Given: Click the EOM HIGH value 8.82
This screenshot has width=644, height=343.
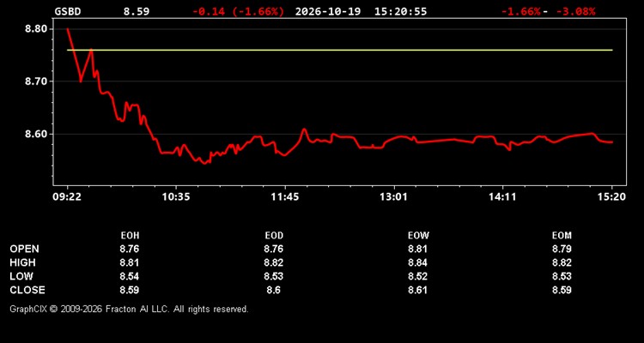Looking at the screenshot, I should tap(562, 262).
